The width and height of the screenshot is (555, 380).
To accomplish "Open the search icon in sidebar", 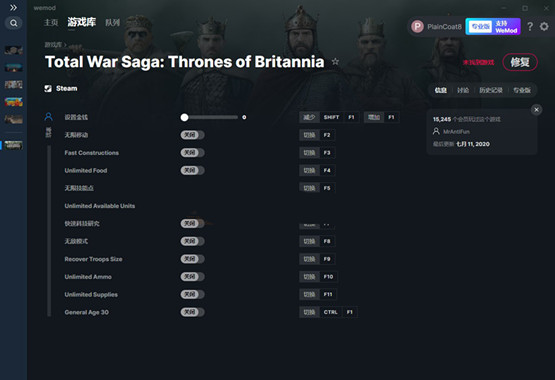I will (x=13, y=23).
